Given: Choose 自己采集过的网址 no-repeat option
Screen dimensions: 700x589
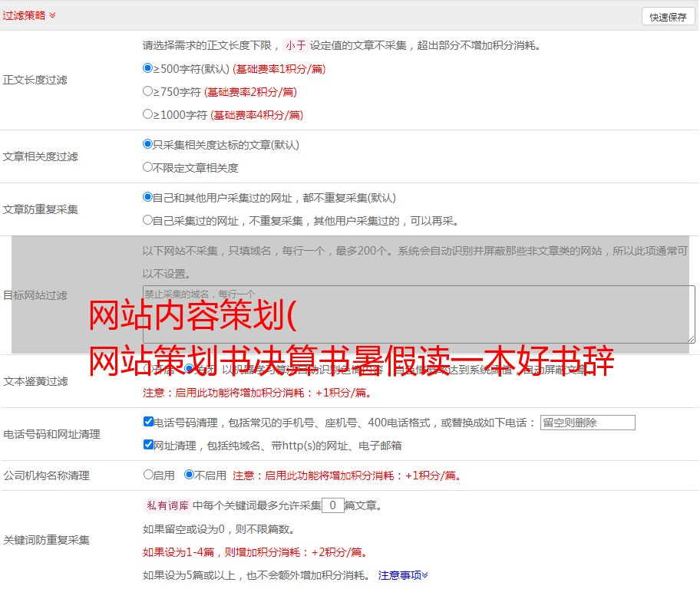Looking at the screenshot, I should pos(148,220).
